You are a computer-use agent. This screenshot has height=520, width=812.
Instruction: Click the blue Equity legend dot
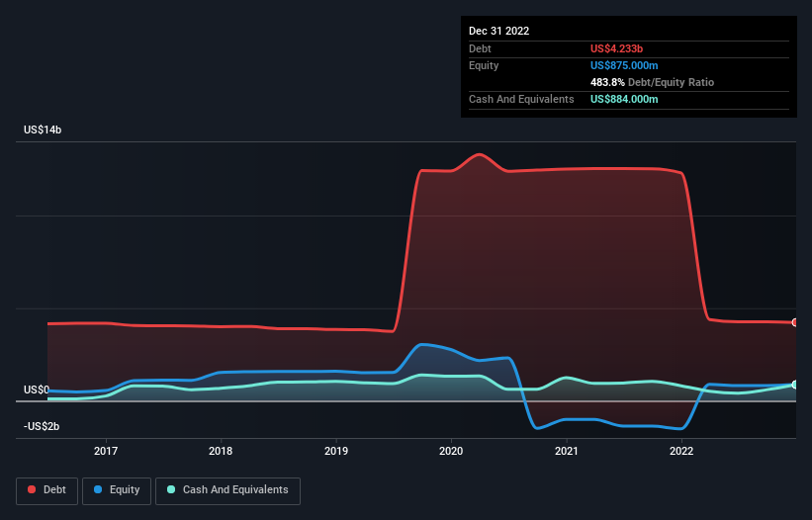point(98,489)
